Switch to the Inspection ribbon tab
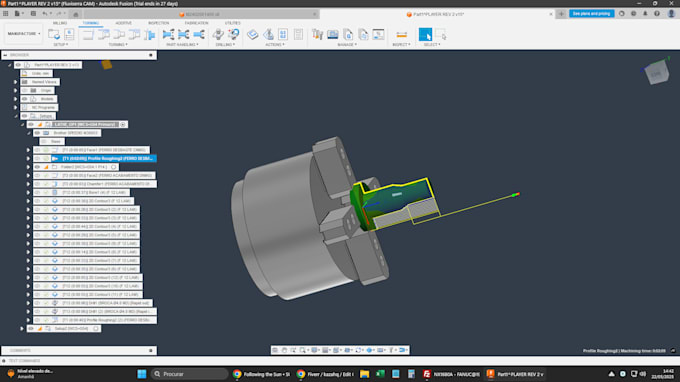680x382 pixels. pyautogui.click(x=159, y=23)
